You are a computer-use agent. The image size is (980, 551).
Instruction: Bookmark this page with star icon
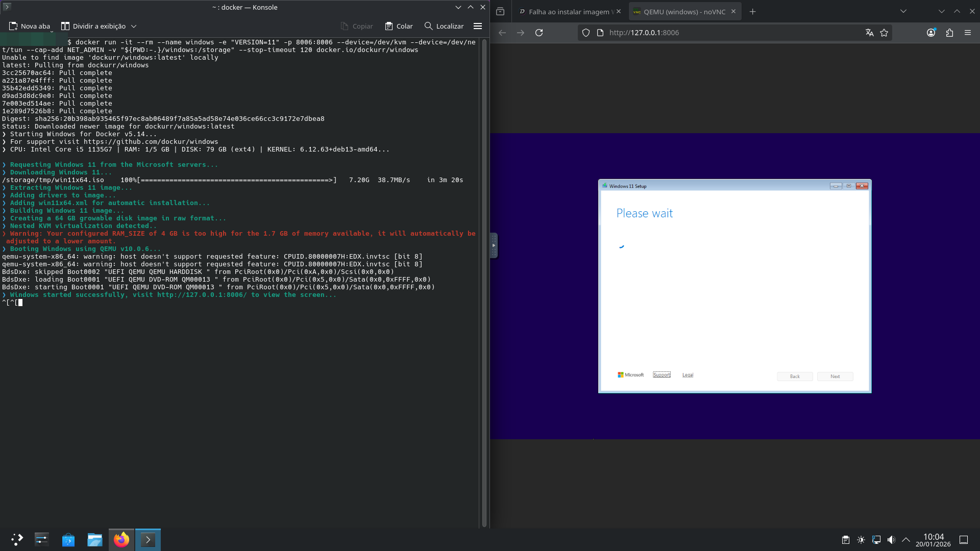pos(884,33)
